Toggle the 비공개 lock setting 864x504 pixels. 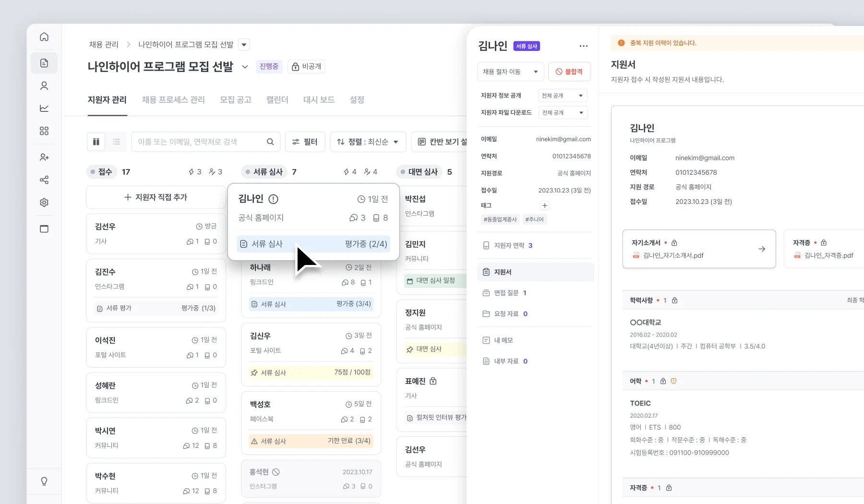[306, 66]
